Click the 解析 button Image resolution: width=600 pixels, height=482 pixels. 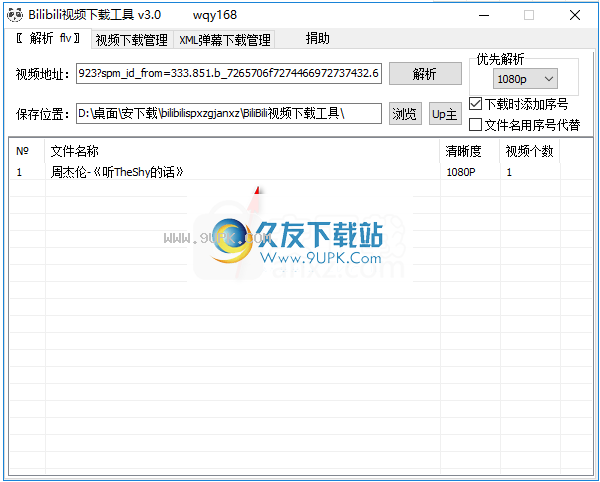tap(425, 73)
